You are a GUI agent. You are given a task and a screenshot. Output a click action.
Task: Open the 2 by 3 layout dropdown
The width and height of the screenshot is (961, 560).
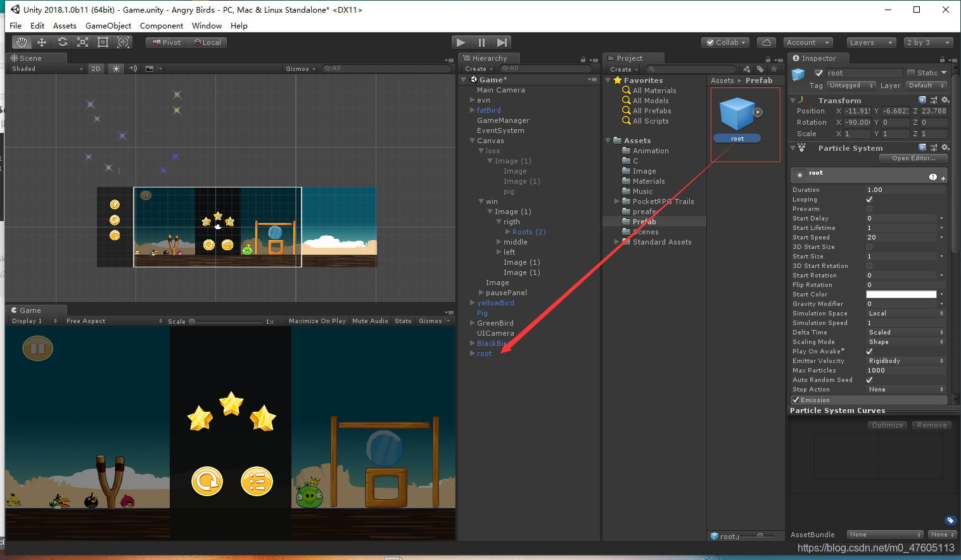point(928,42)
